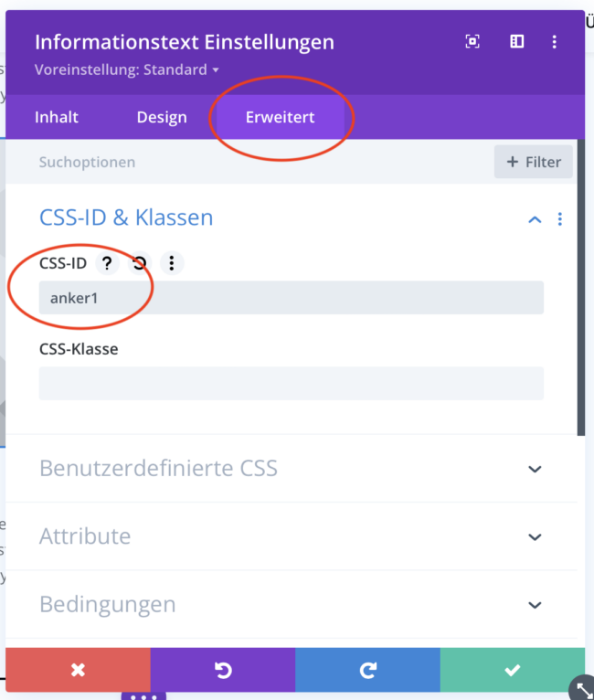Viewport: 594px width, 700px height.
Task: Open the header three-dot options menu
Action: click(555, 42)
